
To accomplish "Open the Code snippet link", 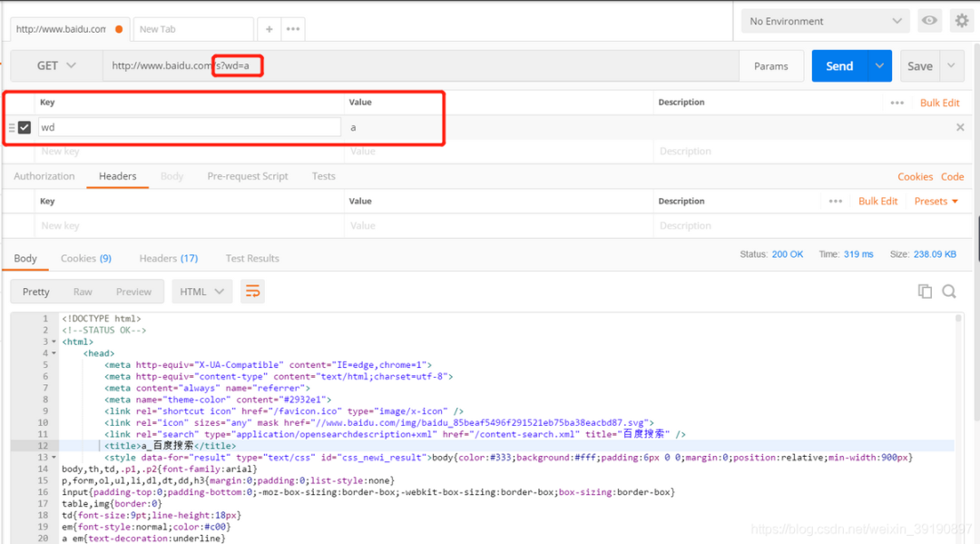I will pos(953,177).
